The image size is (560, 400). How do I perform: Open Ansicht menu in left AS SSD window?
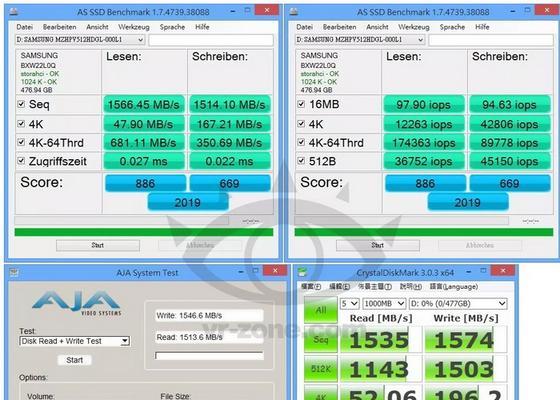[97, 27]
